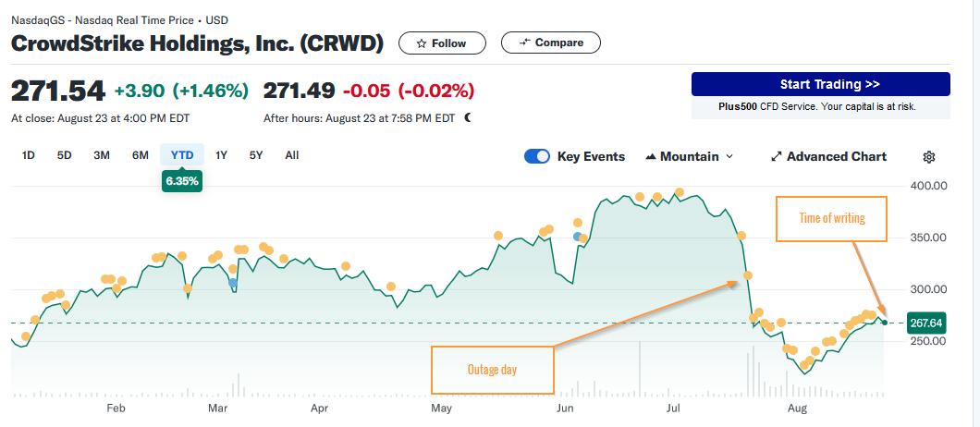The image size is (980, 427).
Task: Click the NasdaqGS - Nasdaq Real Time Price text
Action: [103, 20]
